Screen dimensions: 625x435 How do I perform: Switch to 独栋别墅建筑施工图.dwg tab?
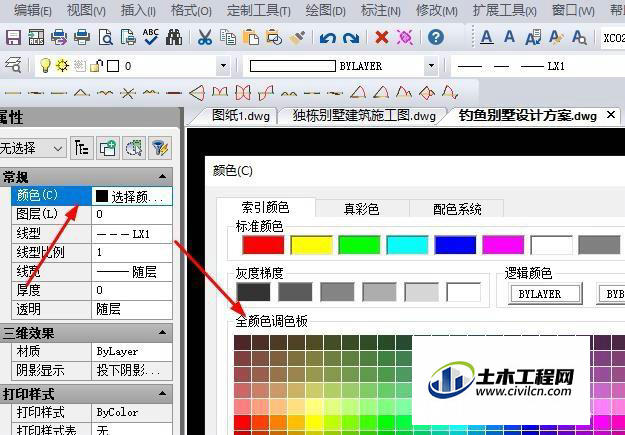[x=364, y=116]
